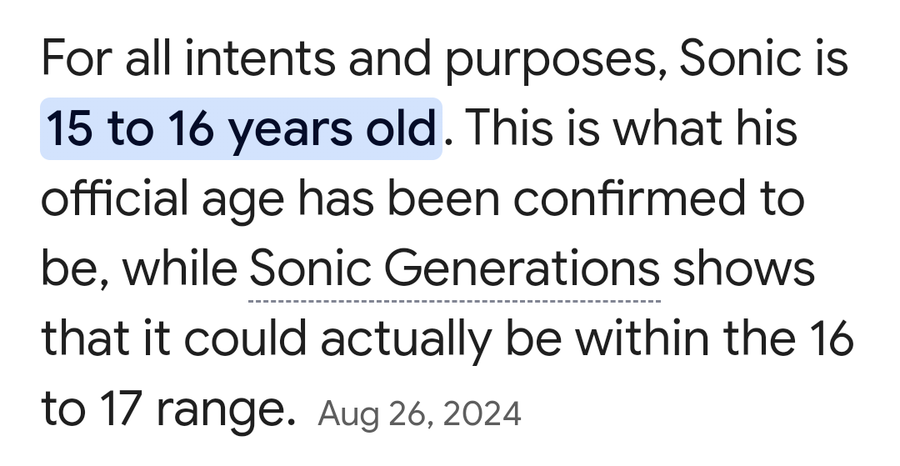Click the word 'could' in fifth line

(x=245, y=339)
